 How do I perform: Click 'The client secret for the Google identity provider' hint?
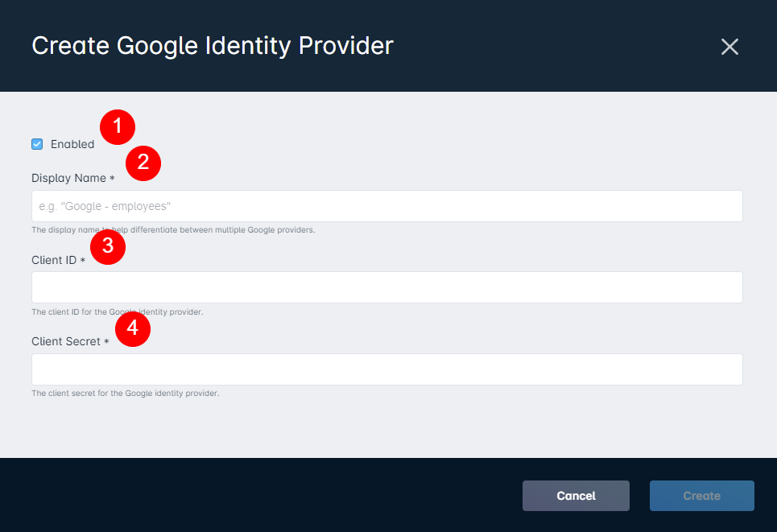tap(126, 394)
